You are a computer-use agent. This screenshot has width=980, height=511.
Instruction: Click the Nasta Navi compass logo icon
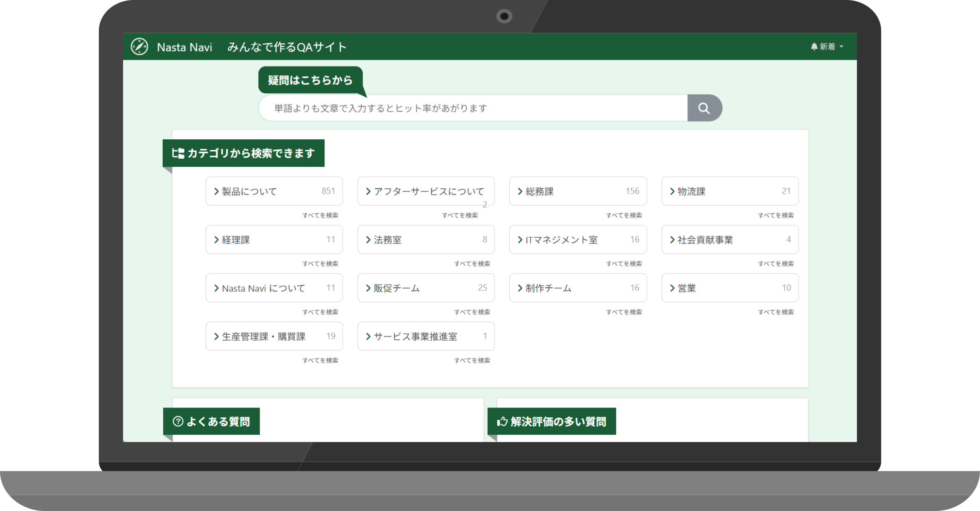(139, 47)
